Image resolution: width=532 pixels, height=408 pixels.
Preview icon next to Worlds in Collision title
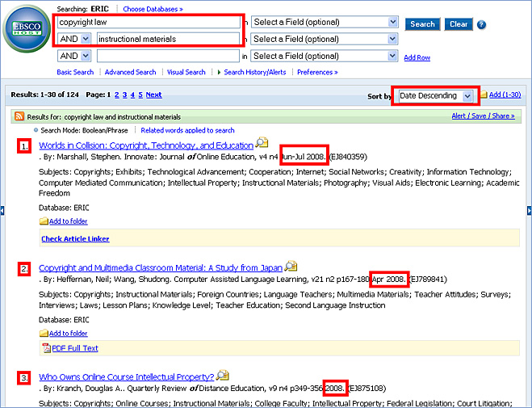pos(262,142)
